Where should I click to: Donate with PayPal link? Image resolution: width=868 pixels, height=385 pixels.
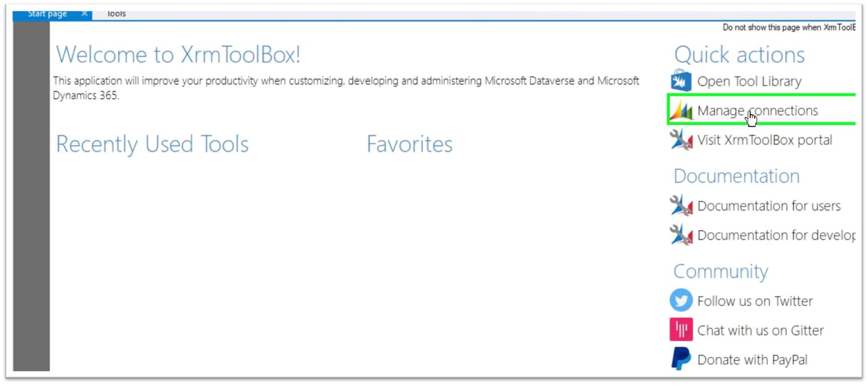point(752,359)
